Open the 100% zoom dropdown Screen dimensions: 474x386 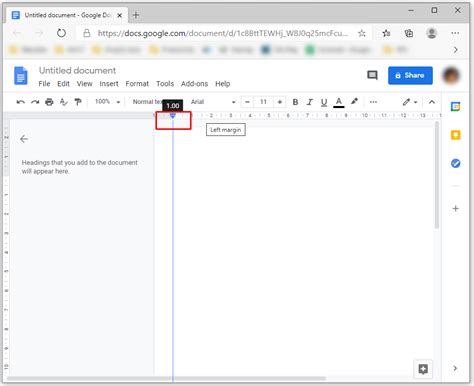107,101
